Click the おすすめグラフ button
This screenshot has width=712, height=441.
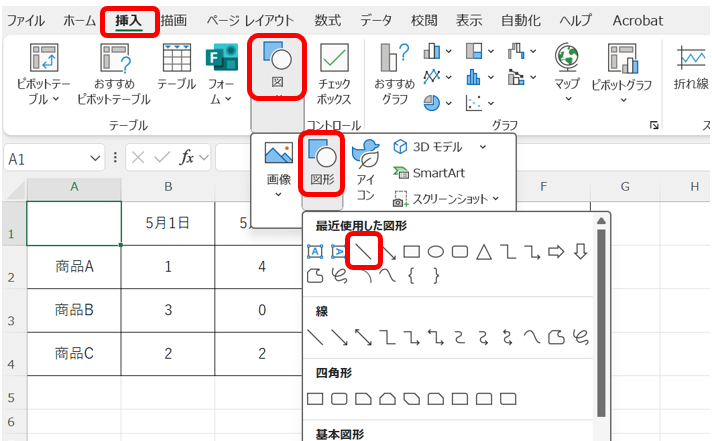click(x=394, y=74)
